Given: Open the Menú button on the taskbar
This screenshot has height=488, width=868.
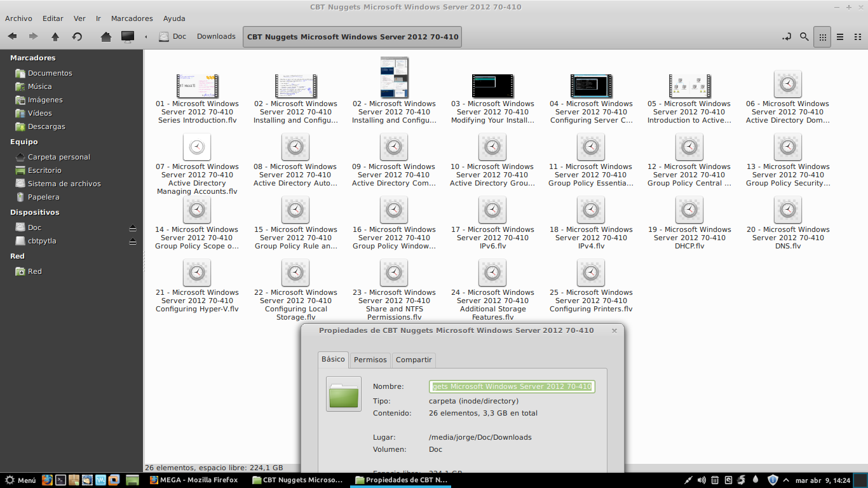Looking at the screenshot, I should (x=20, y=480).
